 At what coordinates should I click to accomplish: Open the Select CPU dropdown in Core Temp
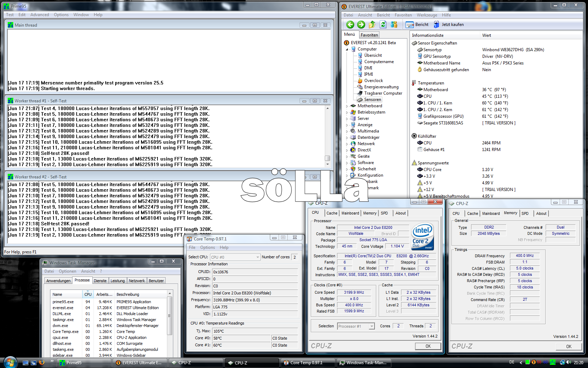(x=235, y=257)
